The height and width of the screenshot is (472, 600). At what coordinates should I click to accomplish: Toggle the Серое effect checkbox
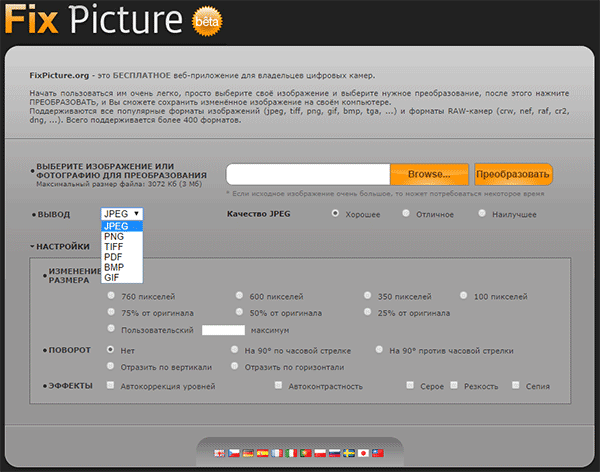[x=410, y=385]
